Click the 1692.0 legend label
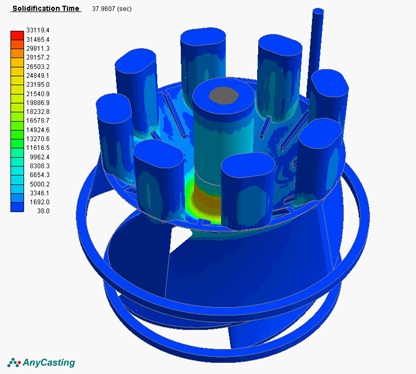Viewport: 416px width, 374px height. (x=40, y=202)
